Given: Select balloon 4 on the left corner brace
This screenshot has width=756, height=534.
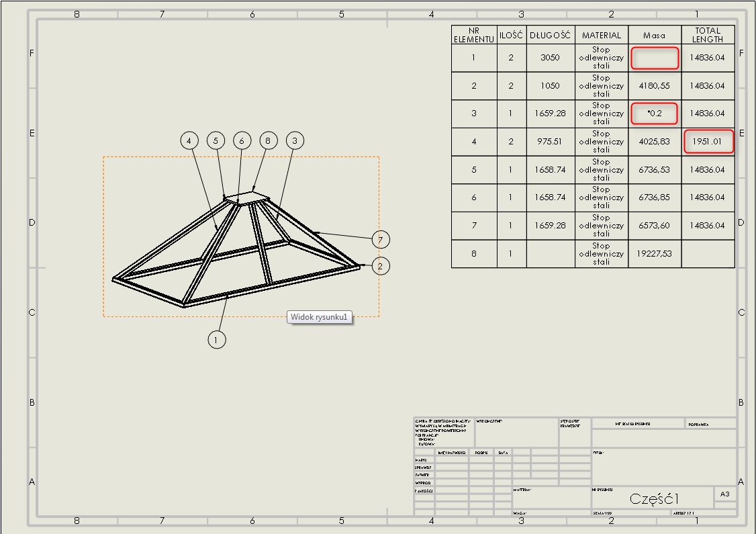Looking at the screenshot, I should (x=189, y=140).
